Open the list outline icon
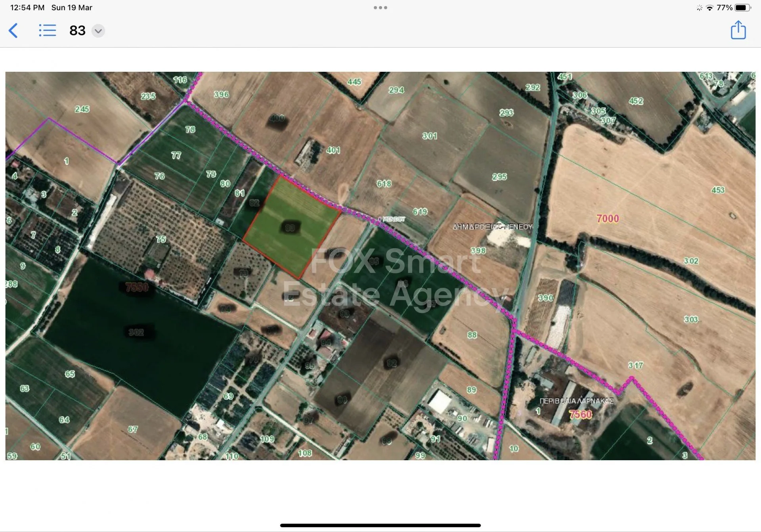The width and height of the screenshot is (761, 532). 48,31
